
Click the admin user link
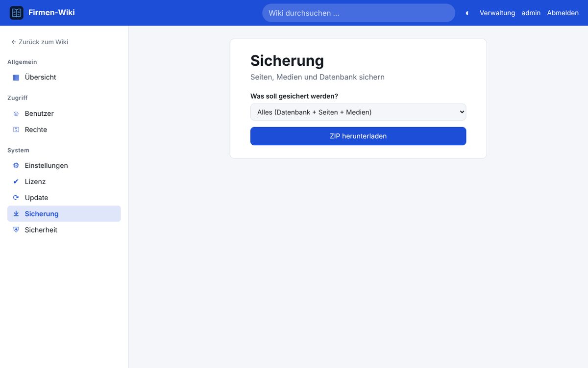point(531,13)
